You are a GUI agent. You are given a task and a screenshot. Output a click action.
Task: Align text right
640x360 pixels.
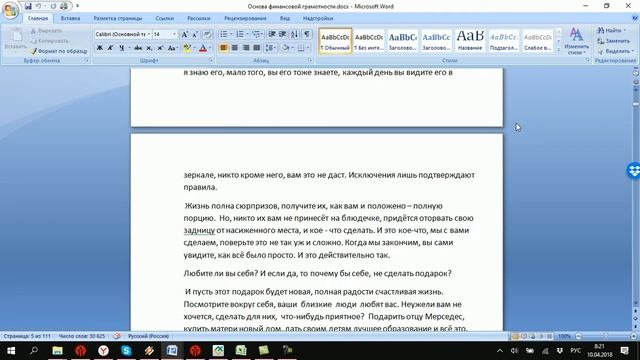pyautogui.click(x=246, y=48)
